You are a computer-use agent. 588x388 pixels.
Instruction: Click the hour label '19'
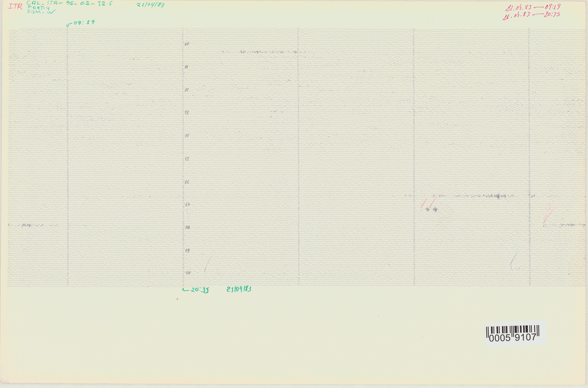[x=188, y=250]
